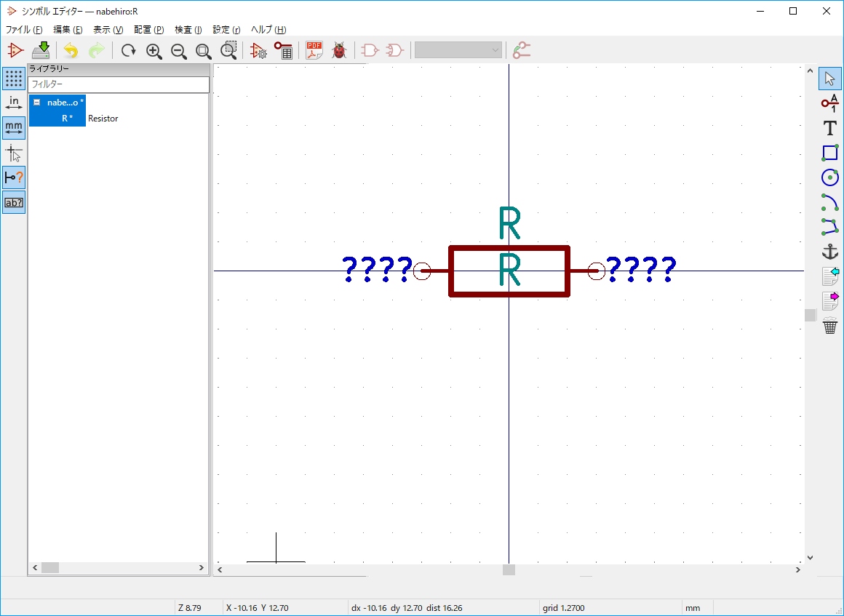Click the Z 8.79 zoom status
The image size is (844, 616).
189,608
